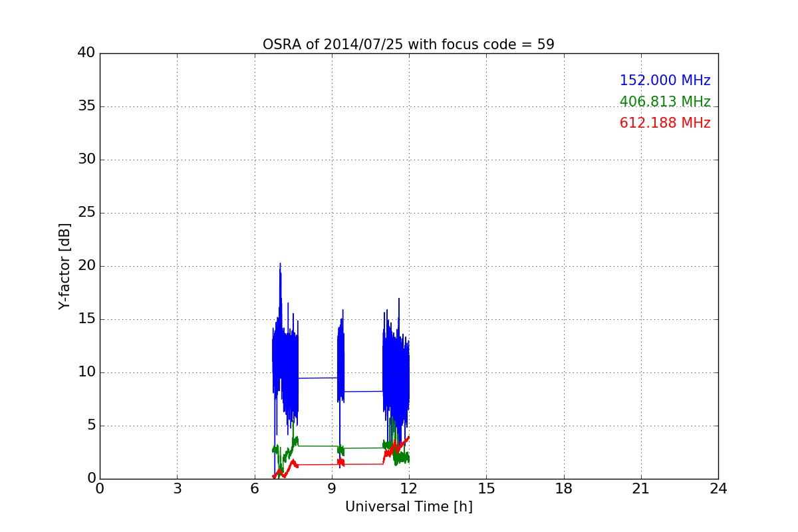Click the y-axis tick label 20
The image size is (798, 532).
click(86, 266)
